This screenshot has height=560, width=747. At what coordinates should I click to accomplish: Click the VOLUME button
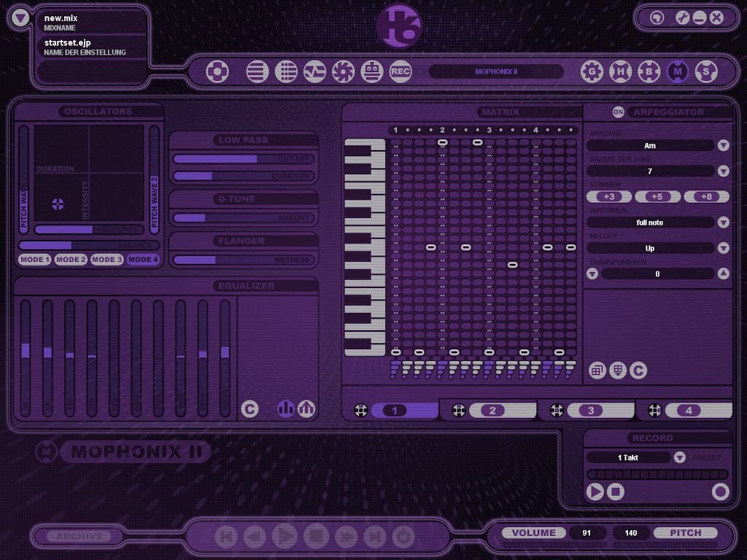click(533, 533)
